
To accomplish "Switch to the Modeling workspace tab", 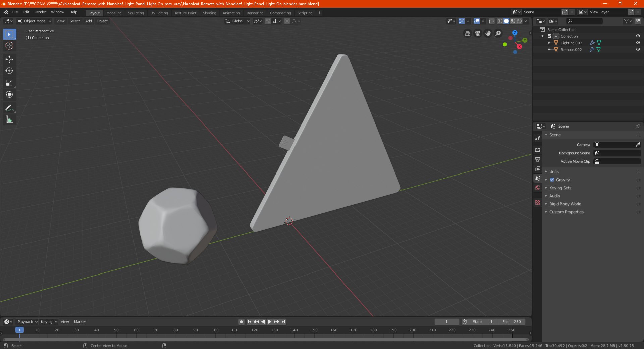I will pyautogui.click(x=114, y=13).
